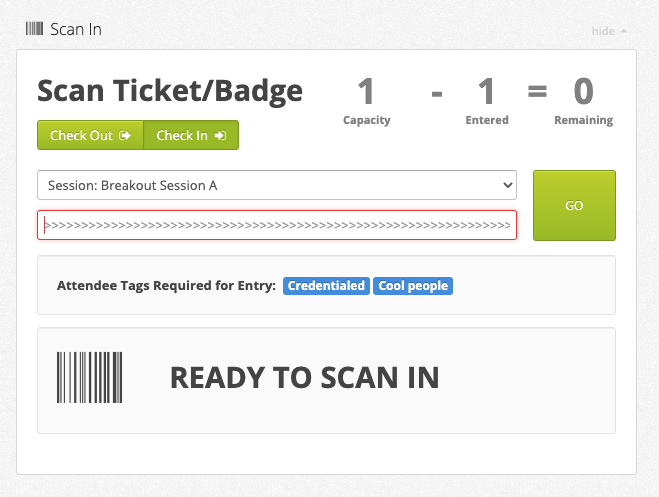Click the chevron arrow of the session selector
659x497 pixels.
506,185
